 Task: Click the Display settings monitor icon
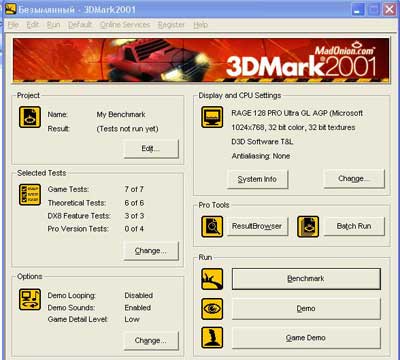coord(212,117)
